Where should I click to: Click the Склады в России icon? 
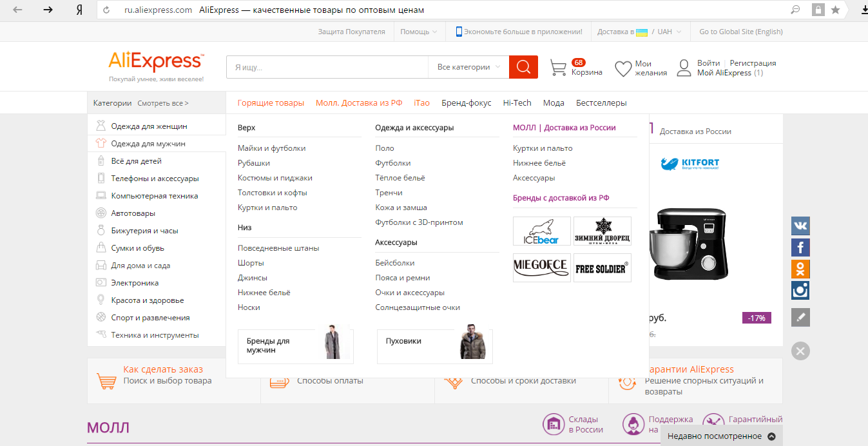pyautogui.click(x=554, y=424)
